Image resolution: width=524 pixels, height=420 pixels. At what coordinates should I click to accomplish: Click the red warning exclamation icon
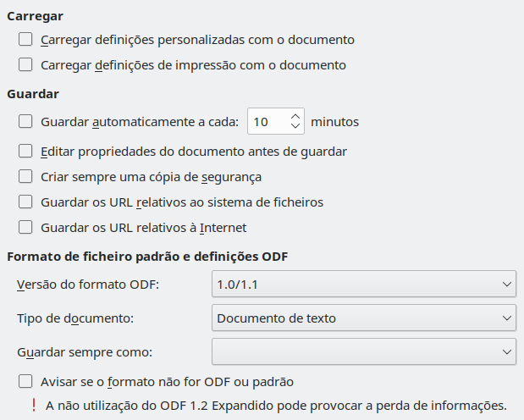[34, 405]
